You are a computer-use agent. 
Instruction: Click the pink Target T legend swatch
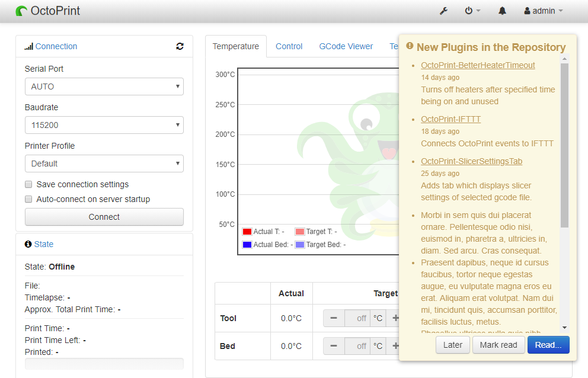[299, 232]
